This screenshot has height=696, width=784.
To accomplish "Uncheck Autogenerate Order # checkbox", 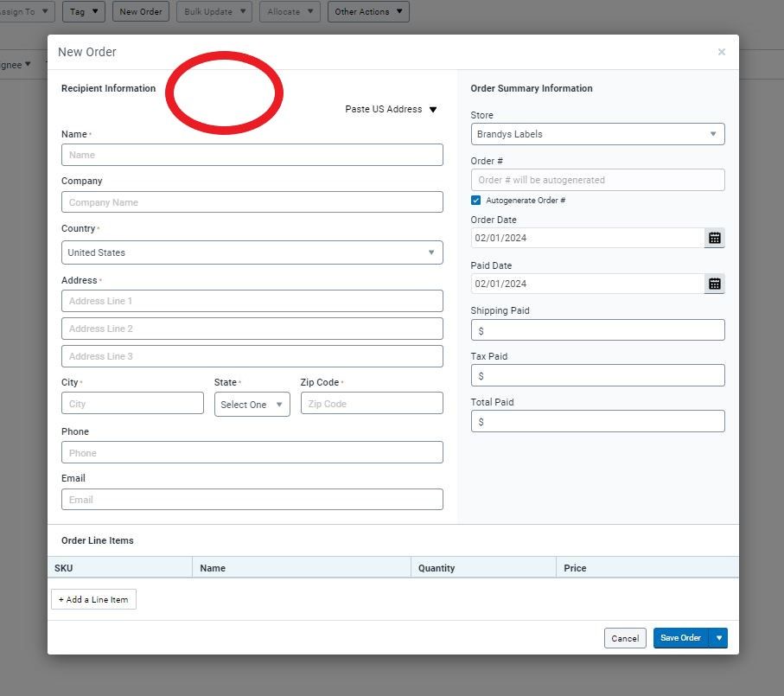I will (476, 201).
